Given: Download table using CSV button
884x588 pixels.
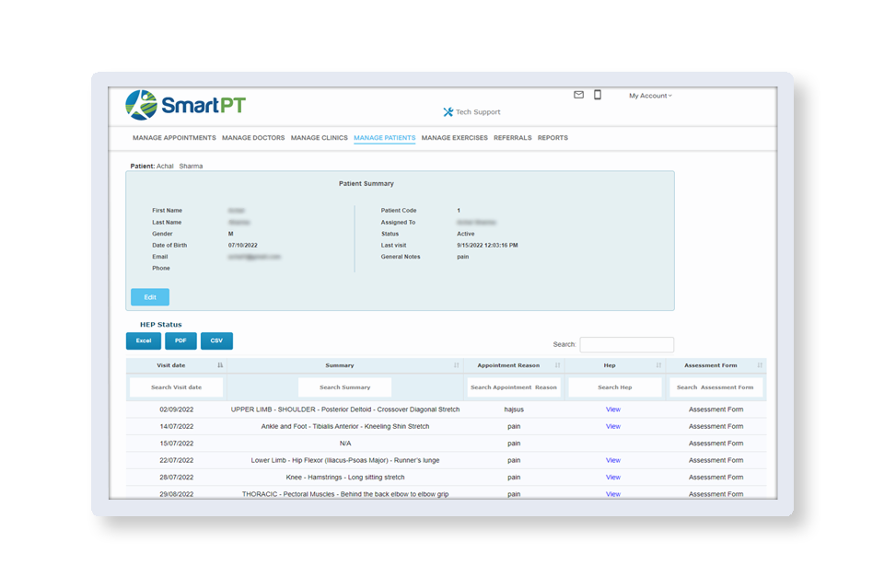Looking at the screenshot, I should click(x=216, y=340).
